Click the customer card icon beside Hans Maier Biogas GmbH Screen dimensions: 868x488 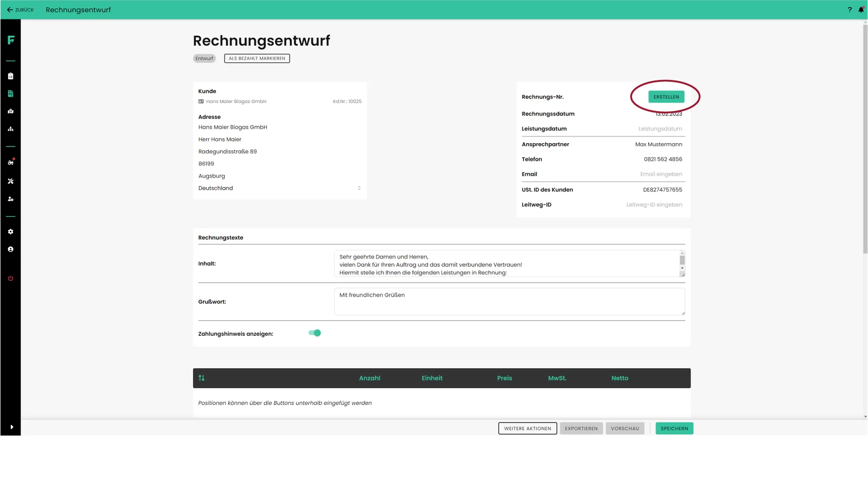tap(201, 101)
